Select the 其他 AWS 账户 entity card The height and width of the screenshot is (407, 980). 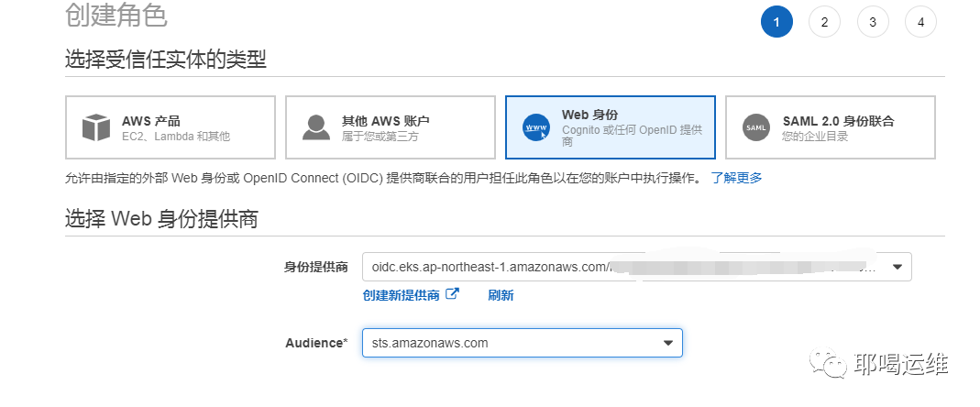pos(391,127)
